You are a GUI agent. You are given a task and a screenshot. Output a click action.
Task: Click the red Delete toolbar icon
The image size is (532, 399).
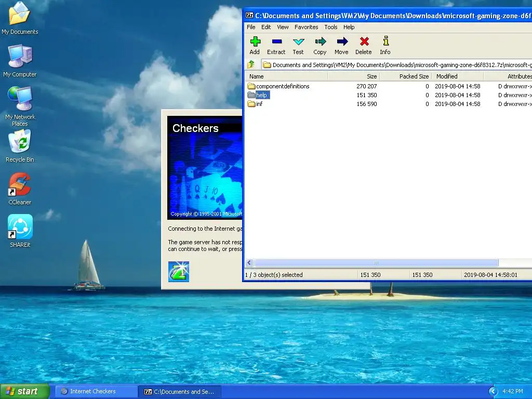click(364, 42)
